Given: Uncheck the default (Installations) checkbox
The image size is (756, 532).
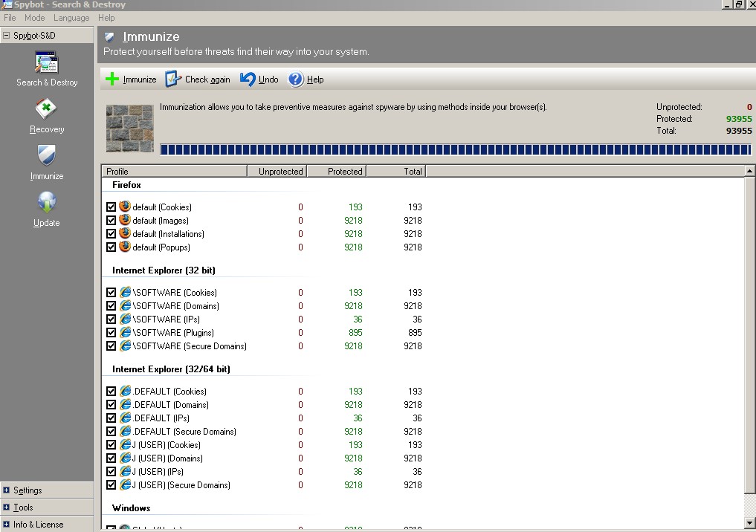Looking at the screenshot, I should (x=111, y=234).
